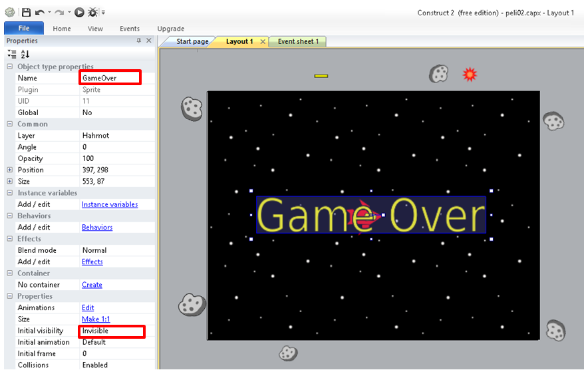
Task: Sort properties alphabetically with A-Z icon
Action: click(25, 54)
